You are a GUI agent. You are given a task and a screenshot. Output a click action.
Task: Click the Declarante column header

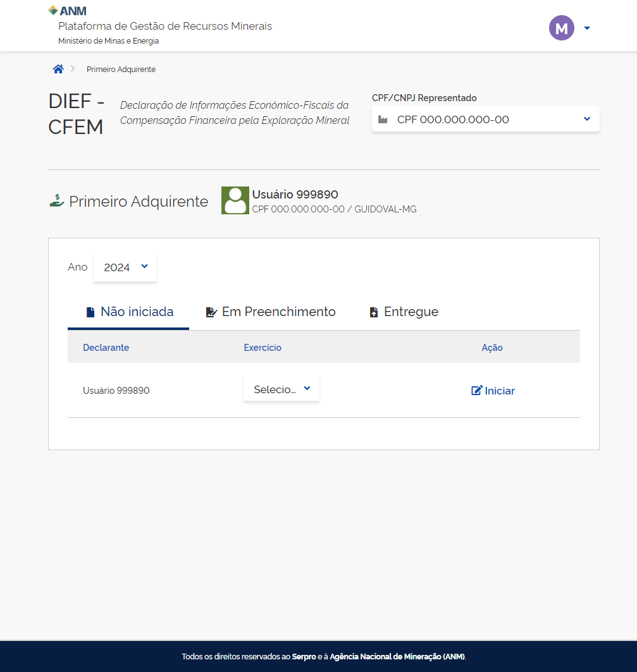(106, 348)
